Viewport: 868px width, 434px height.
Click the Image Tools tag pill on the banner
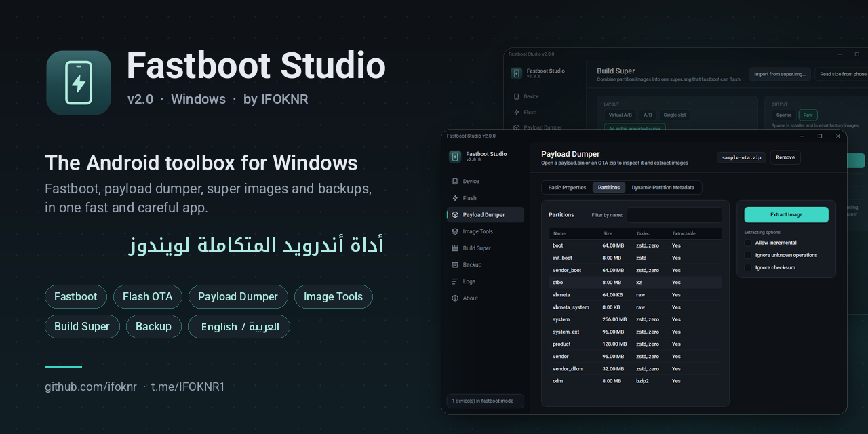click(334, 296)
